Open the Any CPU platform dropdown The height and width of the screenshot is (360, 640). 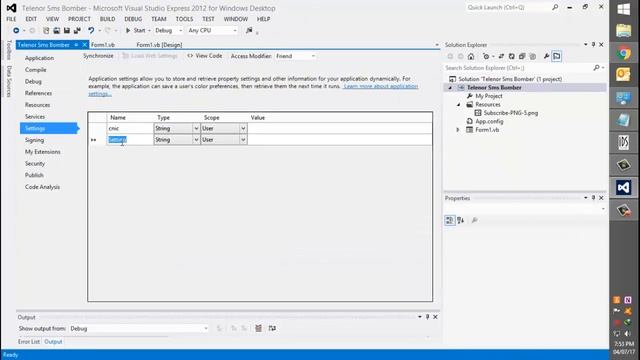[212, 31]
